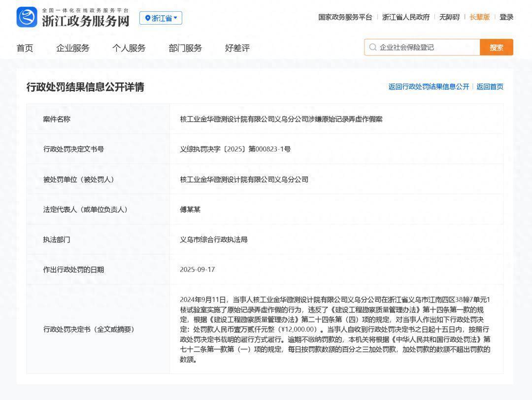Image resolution: width=532 pixels, height=400 pixels.
Task: Open the 部门服务 navigation item
Action: click(x=185, y=48)
